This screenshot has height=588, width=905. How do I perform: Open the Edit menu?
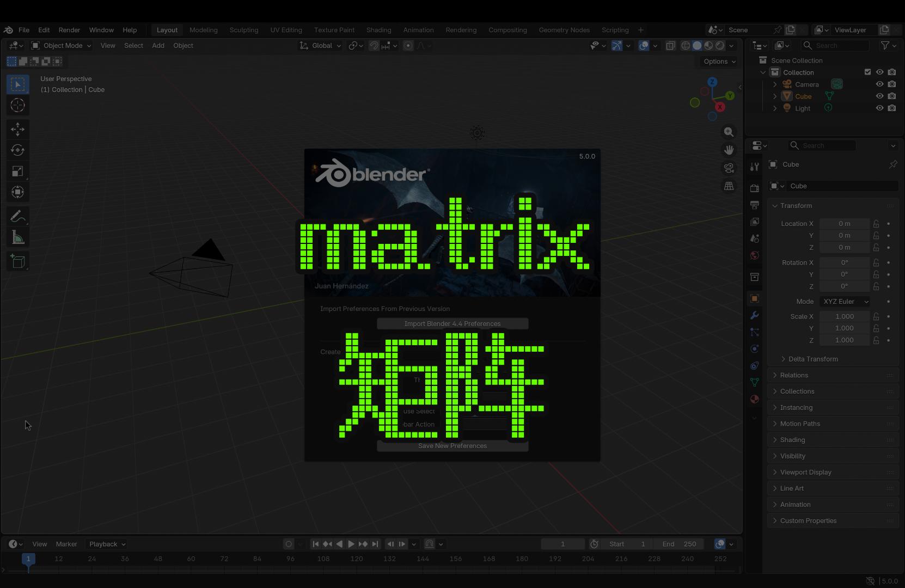(44, 30)
